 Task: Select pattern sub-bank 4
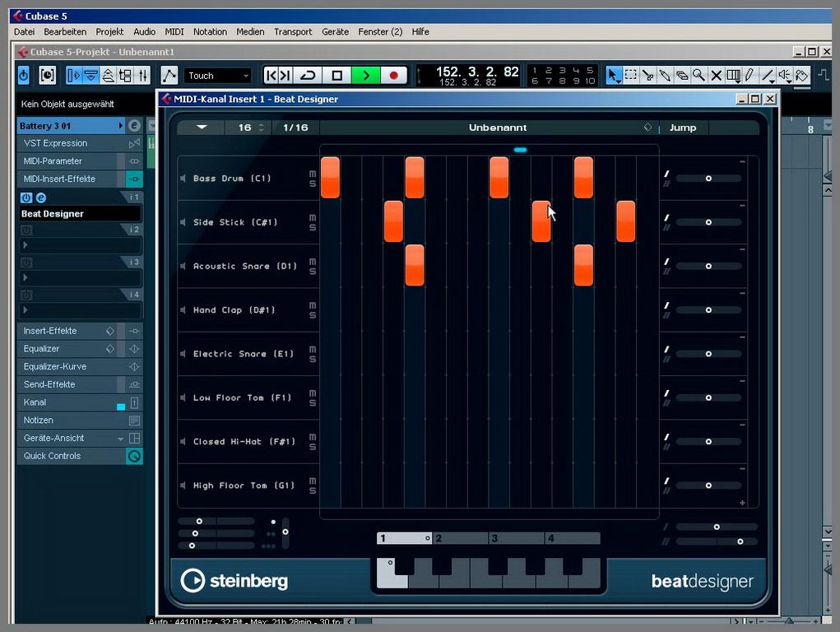point(573,538)
